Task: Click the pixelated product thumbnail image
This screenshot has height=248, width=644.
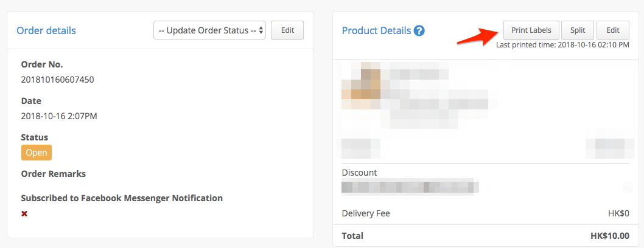Action: [x=362, y=86]
